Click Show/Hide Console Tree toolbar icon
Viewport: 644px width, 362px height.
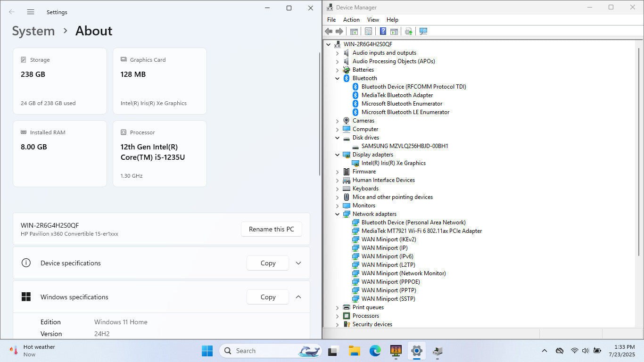(354, 31)
